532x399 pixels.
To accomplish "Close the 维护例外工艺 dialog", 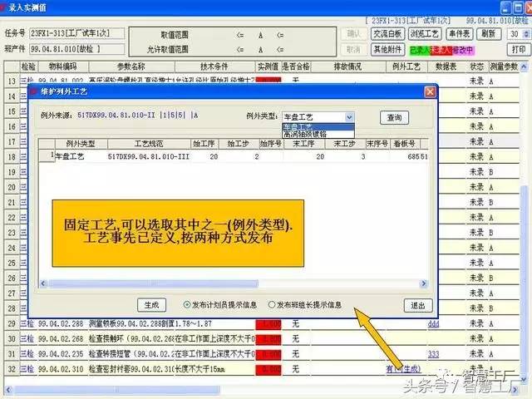I will click(430, 91).
